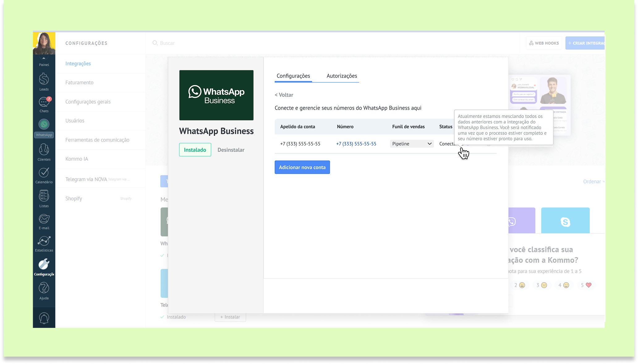Screen dimensions: 638x364
Task: Open the Ordenar sorting dropdown
Action: [x=593, y=182]
